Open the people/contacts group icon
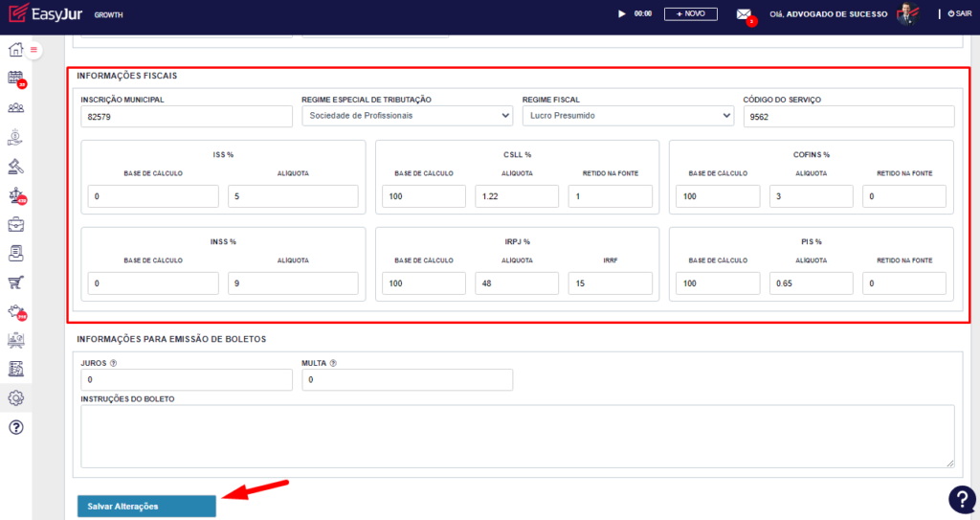 [x=15, y=108]
